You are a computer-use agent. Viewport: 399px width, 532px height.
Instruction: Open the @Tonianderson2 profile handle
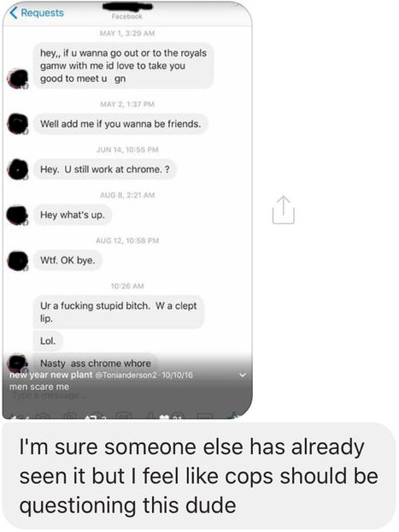pyautogui.click(x=126, y=375)
